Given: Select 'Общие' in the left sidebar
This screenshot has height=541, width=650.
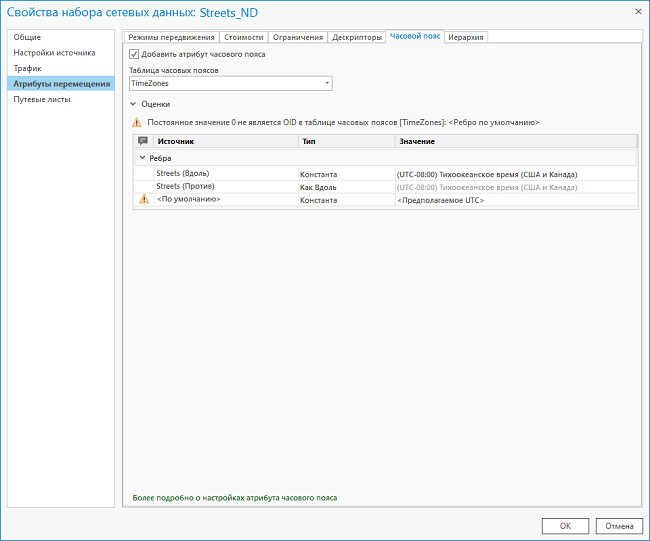Looking at the screenshot, I should click(27, 37).
